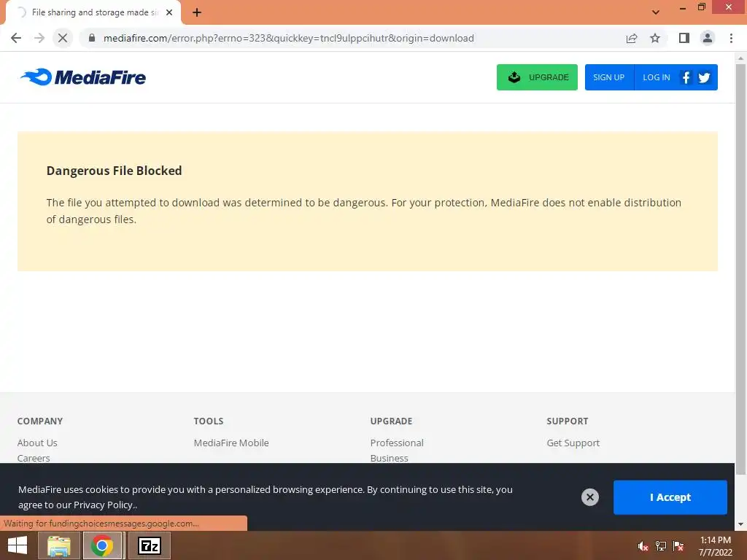View site info via the lock icon
This screenshot has height=560, width=747.
click(92, 38)
